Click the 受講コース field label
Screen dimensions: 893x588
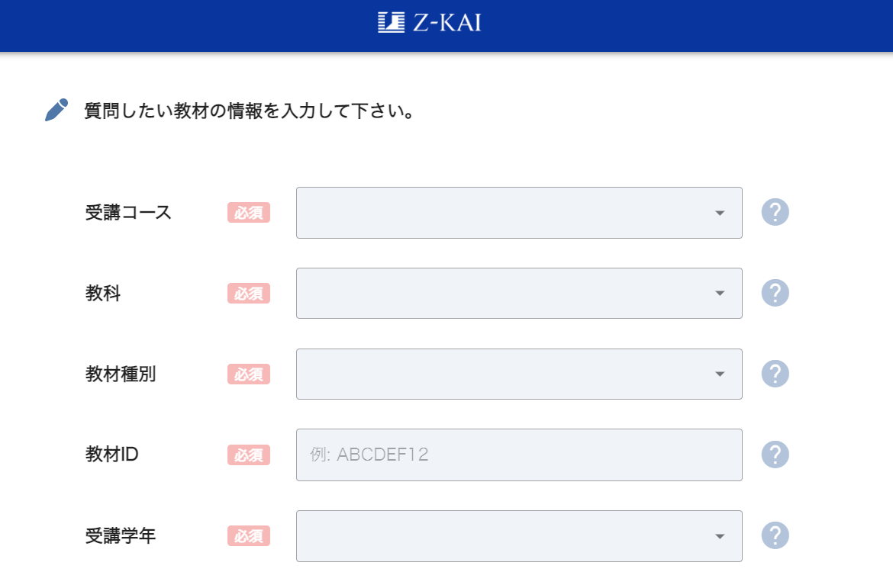(128, 213)
